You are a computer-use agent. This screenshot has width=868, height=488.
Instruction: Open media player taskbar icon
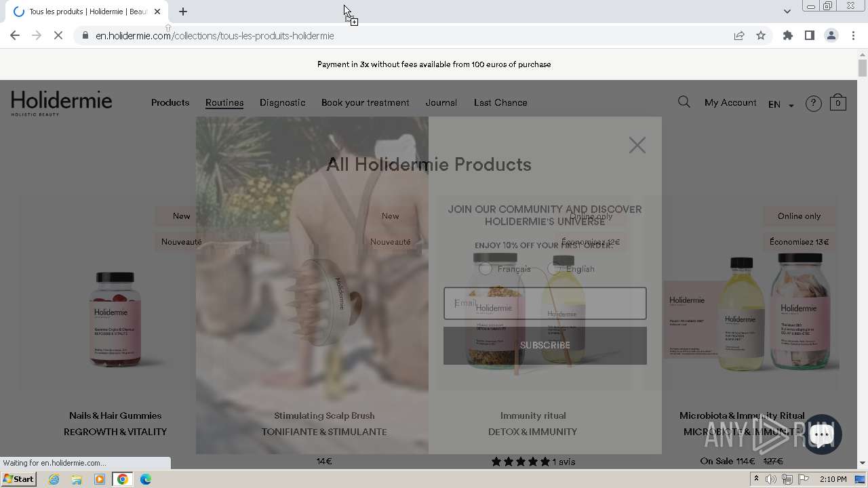coord(100,479)
